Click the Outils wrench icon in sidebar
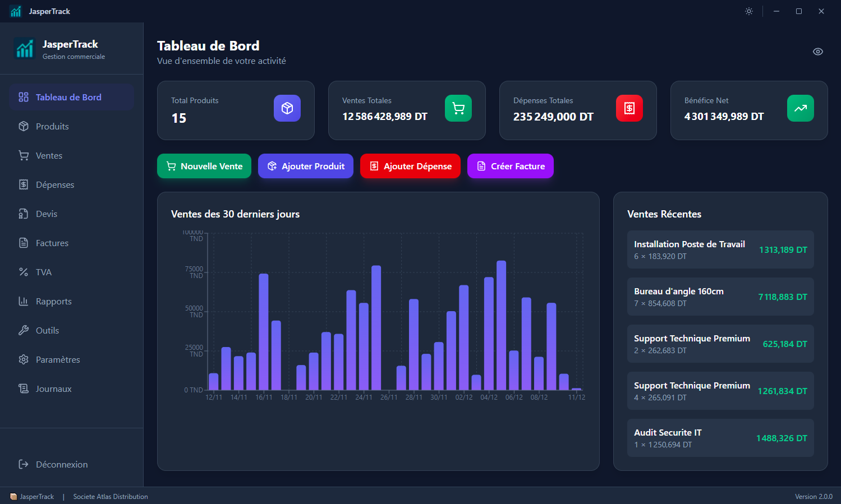This screenshot has width=841, height=504. pyautogui.click(x=24, y=330)
